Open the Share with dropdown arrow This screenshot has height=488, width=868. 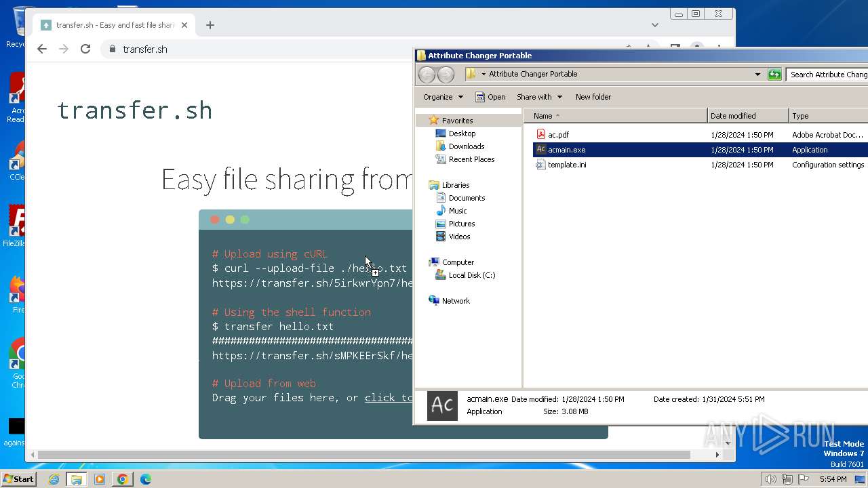coord(559,97)
